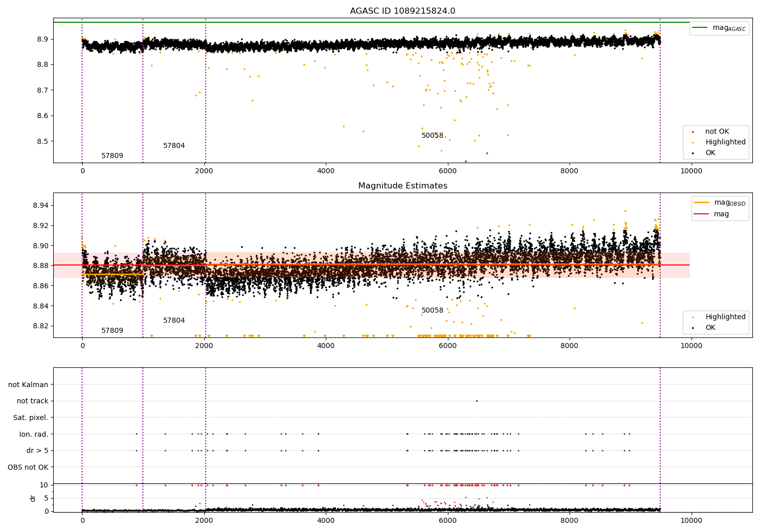Click obsid label 50058 in Magnitude Estimates plot
760x532 pixels.
click(x=432, y=311)
